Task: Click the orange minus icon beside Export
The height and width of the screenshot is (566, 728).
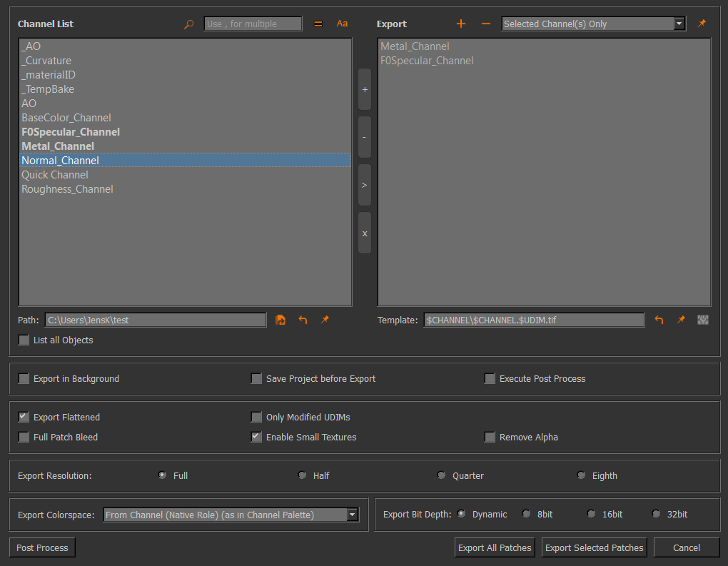Action: (x=486, y=24)
